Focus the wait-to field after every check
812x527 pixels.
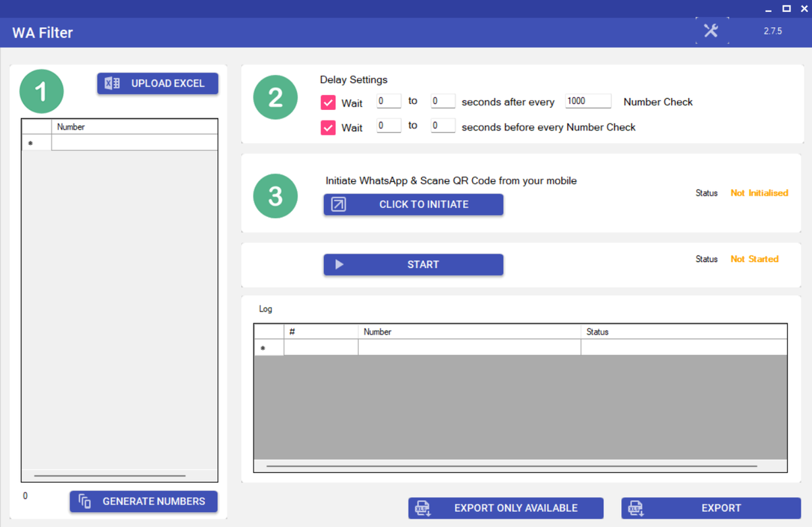click(x=443, y=101)
